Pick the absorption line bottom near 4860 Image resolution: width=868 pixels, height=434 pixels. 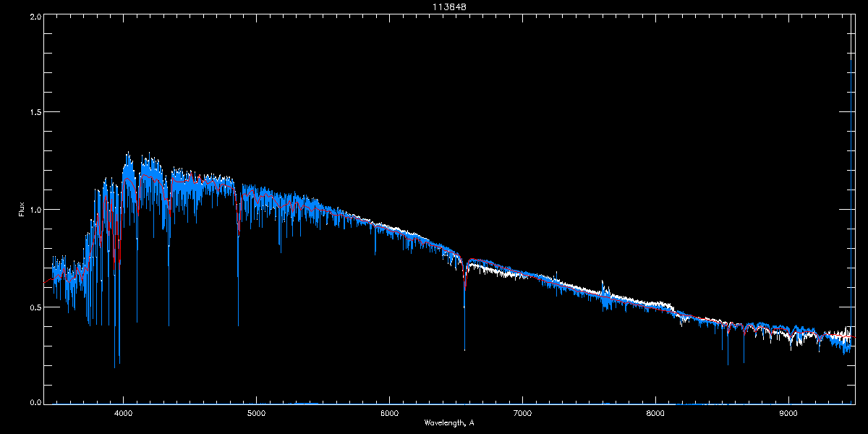pos(238,324)
